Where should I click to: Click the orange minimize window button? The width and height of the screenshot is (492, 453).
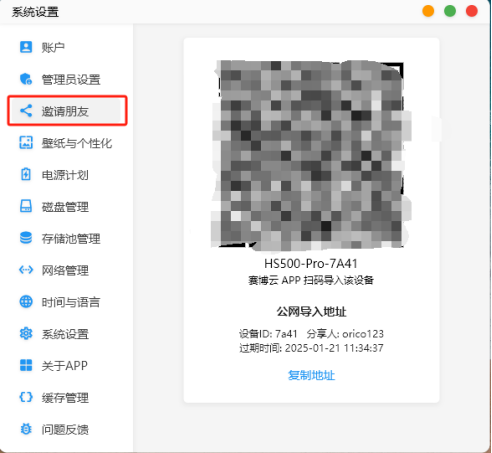coord(428,11)
